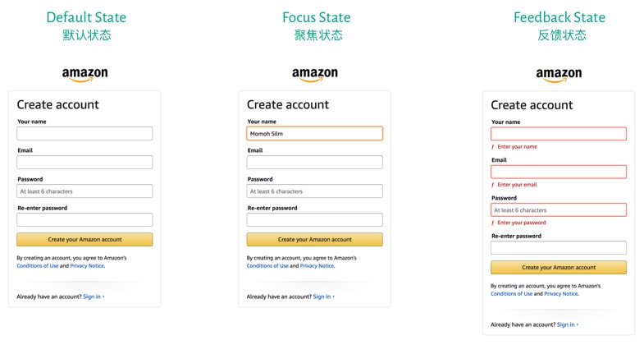This screenshot has width=644, height=345.
Task: Click the empty Your name field in Default State form
Action: click(84, 133)
